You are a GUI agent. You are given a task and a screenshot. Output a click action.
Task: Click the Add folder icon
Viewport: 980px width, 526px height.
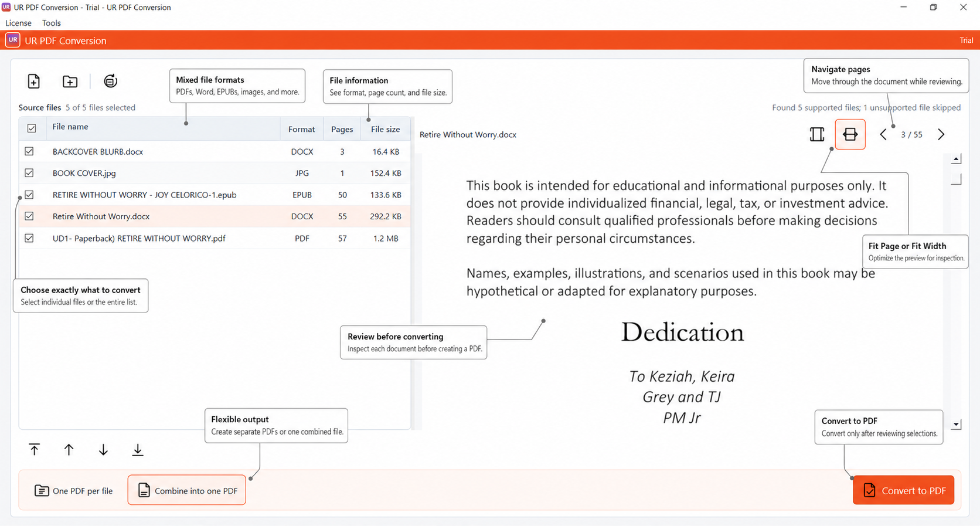[70, 82]
